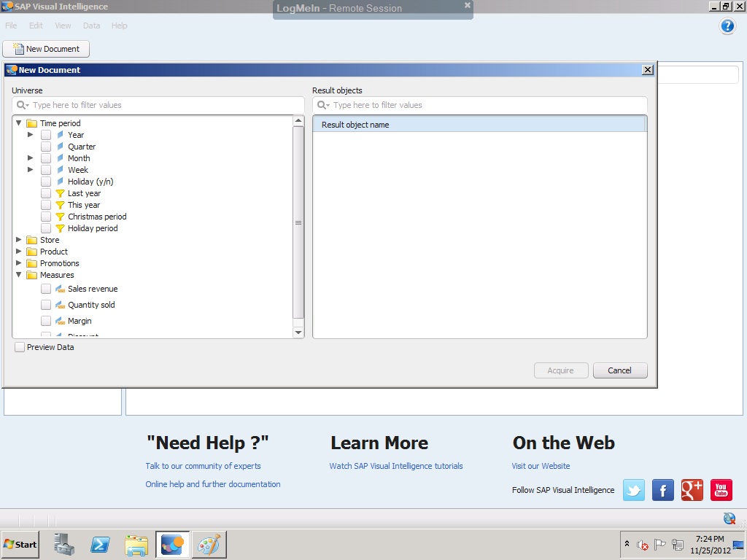Open Online help and further documentation
747x560 pixels.
pos(213,484)
